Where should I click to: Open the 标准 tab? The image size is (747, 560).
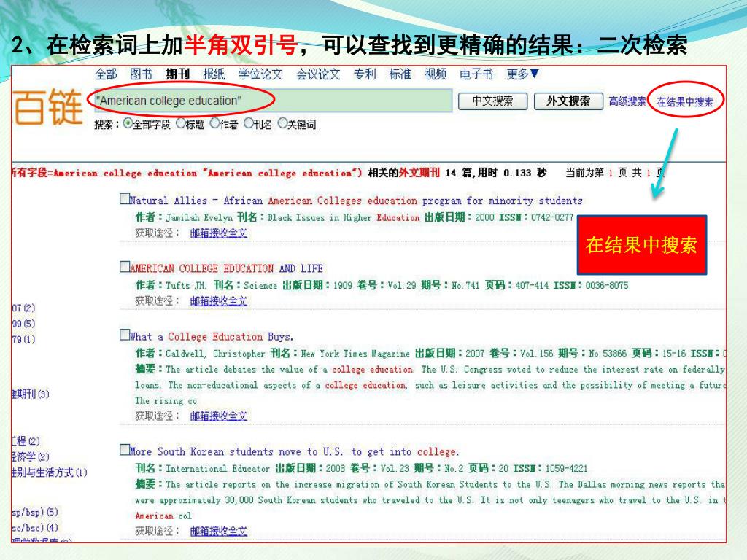(400, 74)
